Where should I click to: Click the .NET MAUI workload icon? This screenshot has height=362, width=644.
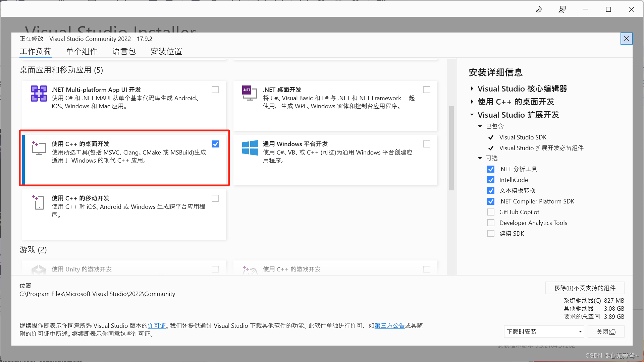pos(39,94)
